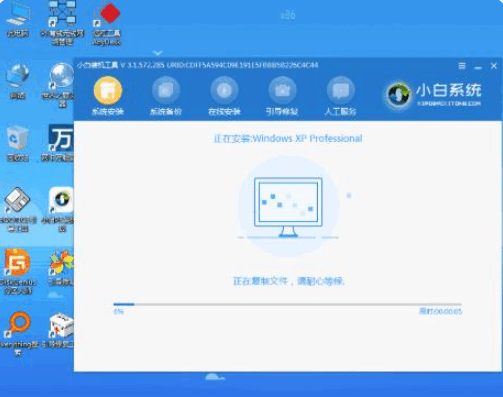
Task: Open the 系统备份 tab
Action: point(166,96)
